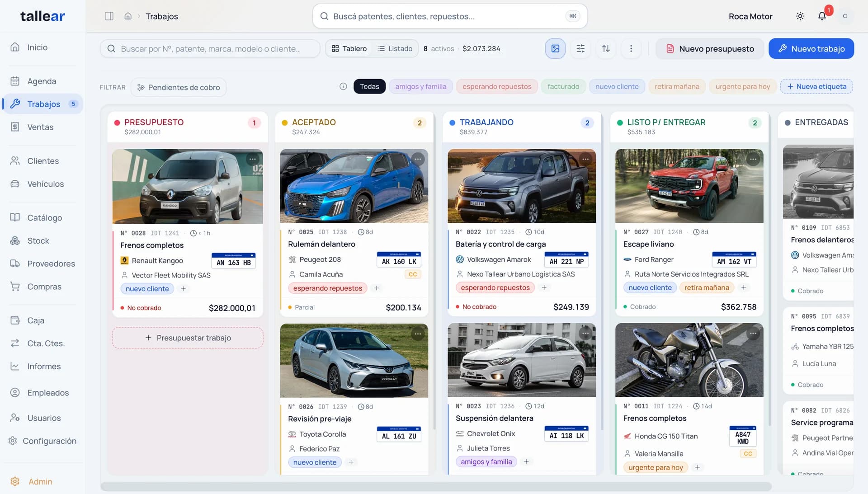868x494 pixels.
Task: Toggle Pendientes de cobro filter
Action: coord(179,87)
